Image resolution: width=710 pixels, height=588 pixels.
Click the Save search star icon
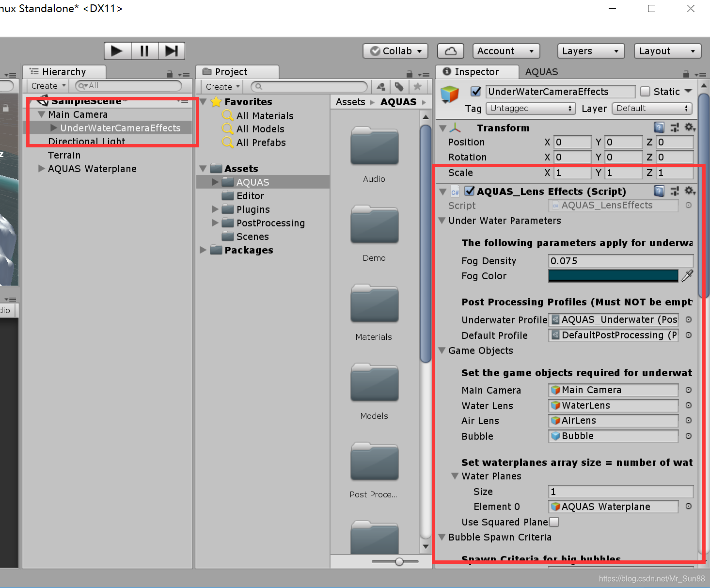[x=417, y=87]
